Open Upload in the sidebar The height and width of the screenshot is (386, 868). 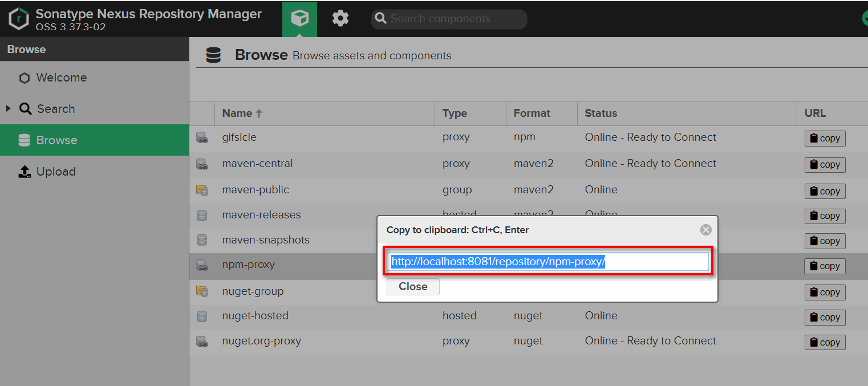click(x=94, y=172)
